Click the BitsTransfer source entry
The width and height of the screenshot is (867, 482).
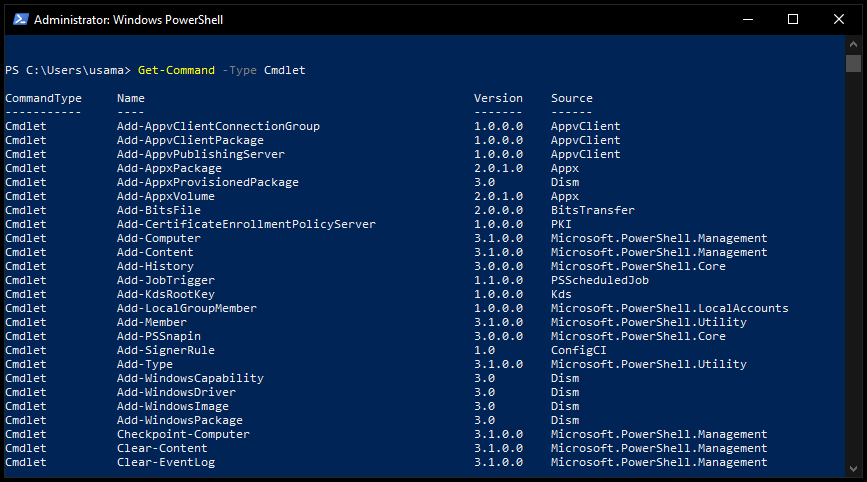(x=592, y=211)
